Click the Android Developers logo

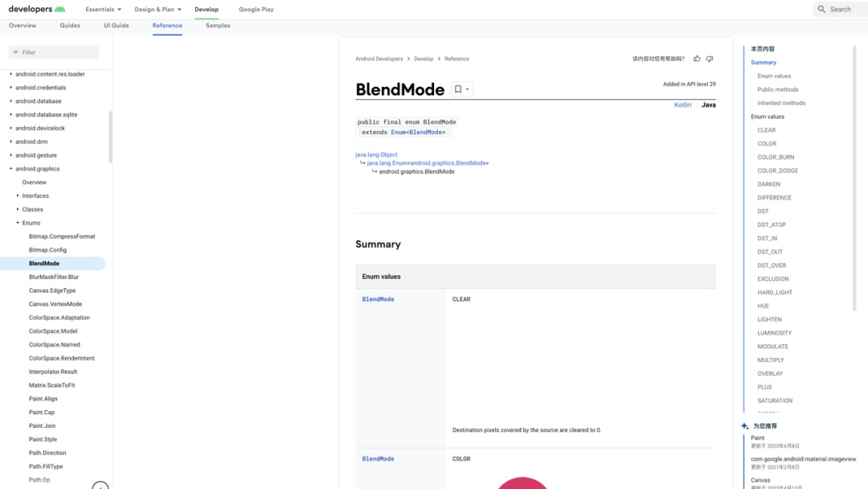pyautogui.click(x=36, y=9)
